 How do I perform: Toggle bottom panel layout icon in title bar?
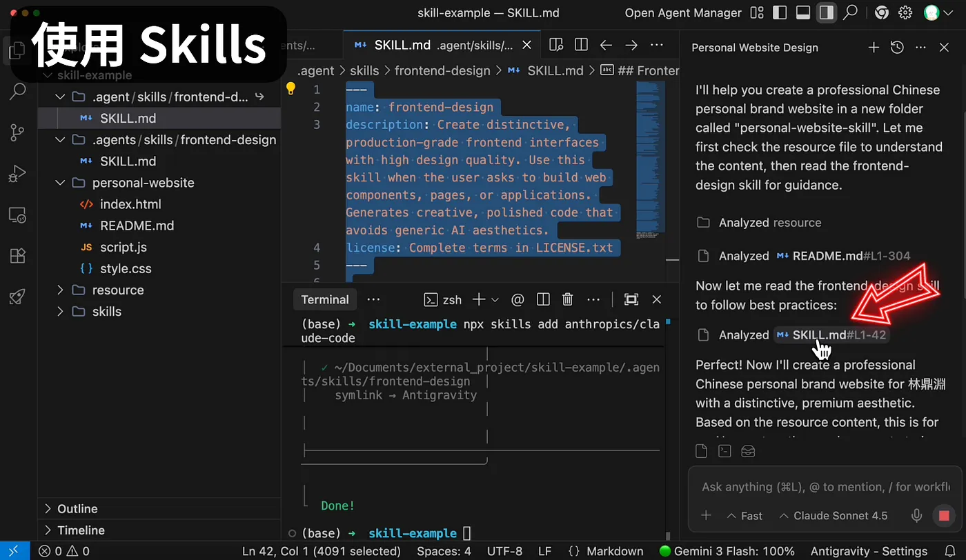pos(803,12)
